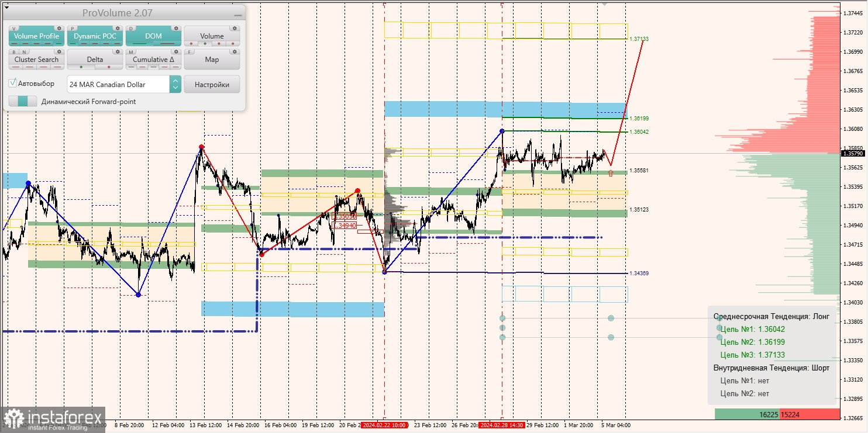This screenshot has width=868, height=433.
Task: Open Dynamic POC settings gear
Action: pos(117,28)
